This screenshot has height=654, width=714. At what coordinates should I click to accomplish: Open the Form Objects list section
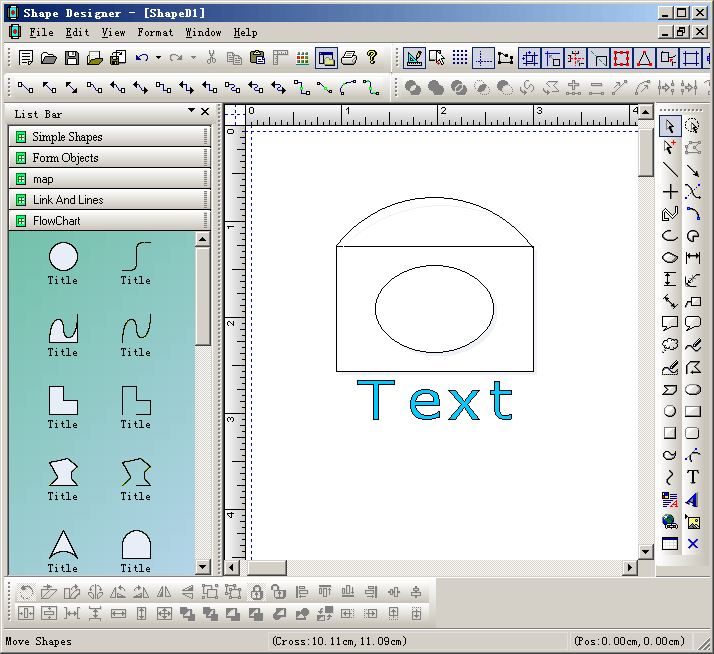[x=108, y=158]
